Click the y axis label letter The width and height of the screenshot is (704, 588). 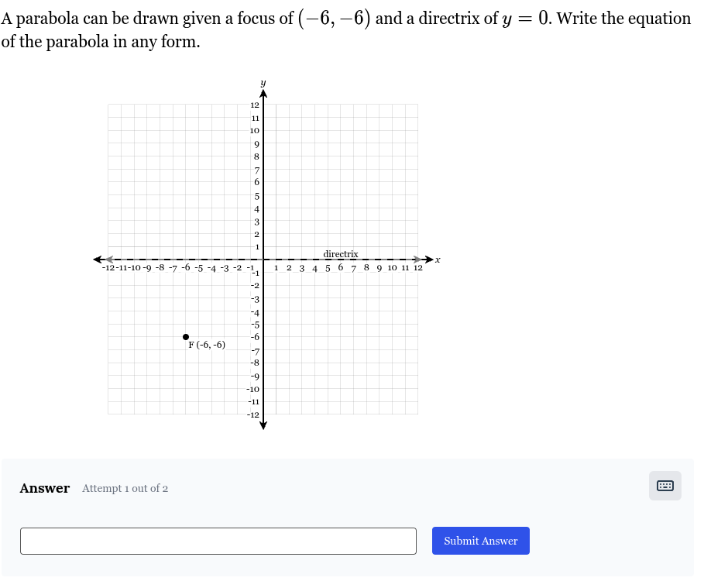point(263,83)
